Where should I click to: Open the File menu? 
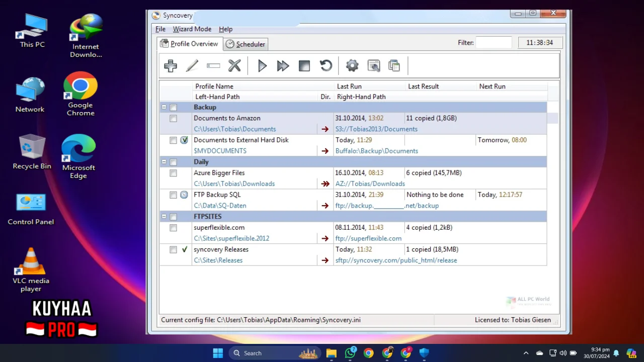coord(160,29)
